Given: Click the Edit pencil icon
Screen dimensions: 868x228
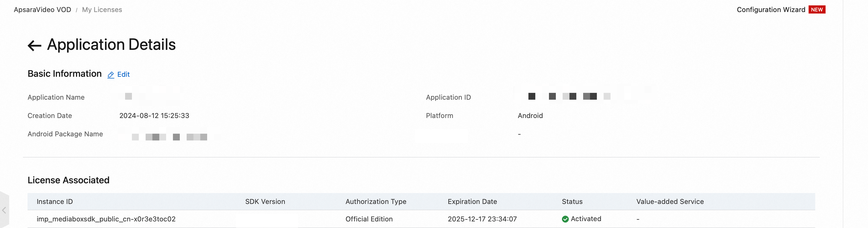Looking at the screenshot, I should point(111,75).
